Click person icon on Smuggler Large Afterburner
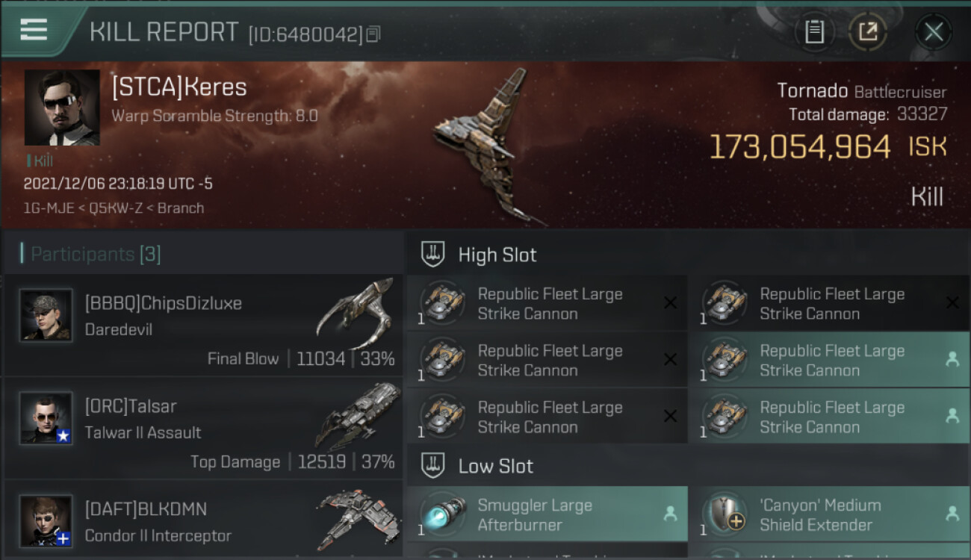This screenshot has height=560, width=971. point(671,514)
